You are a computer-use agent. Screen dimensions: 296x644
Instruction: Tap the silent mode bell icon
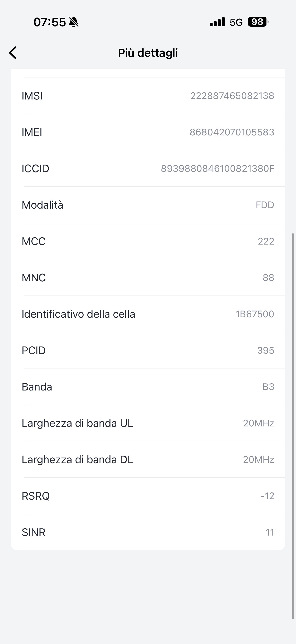74,22
